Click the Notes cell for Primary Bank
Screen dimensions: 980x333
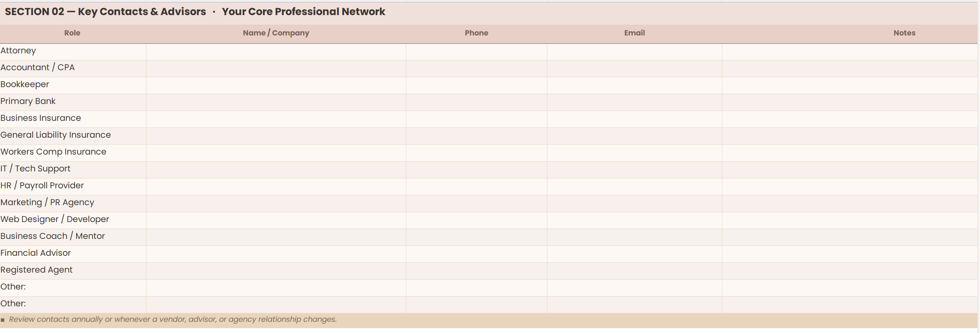pos(850,102)
